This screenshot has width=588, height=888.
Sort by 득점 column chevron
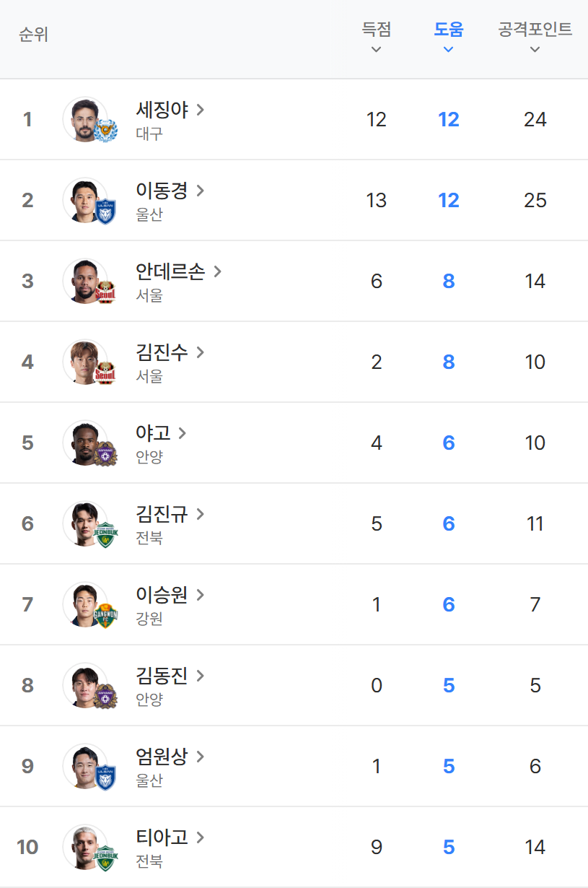click(x=376, y=50)
